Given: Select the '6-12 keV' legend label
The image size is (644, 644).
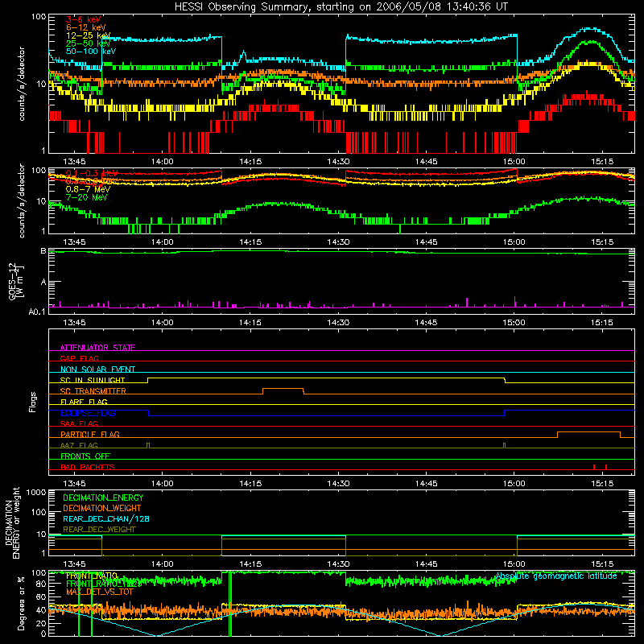Looking at the screenshot, I should pos(86,27).
